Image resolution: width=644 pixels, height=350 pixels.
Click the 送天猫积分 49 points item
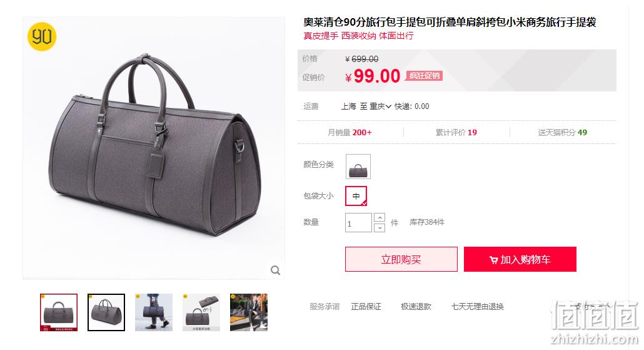(563, 133)
